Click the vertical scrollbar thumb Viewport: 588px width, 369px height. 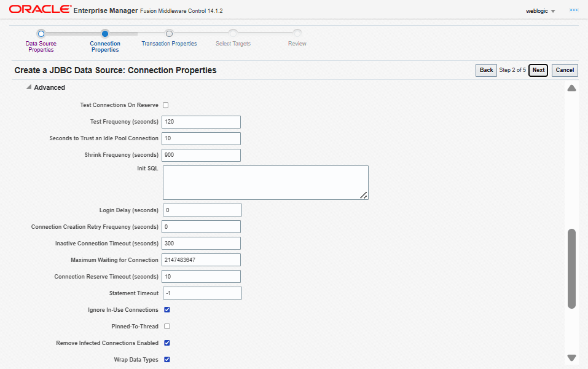571,268
